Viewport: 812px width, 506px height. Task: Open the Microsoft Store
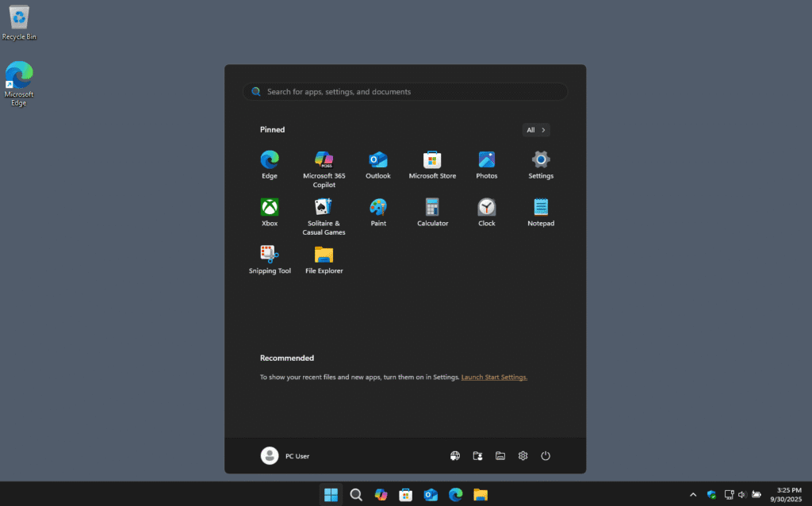(x=432, y=159)
